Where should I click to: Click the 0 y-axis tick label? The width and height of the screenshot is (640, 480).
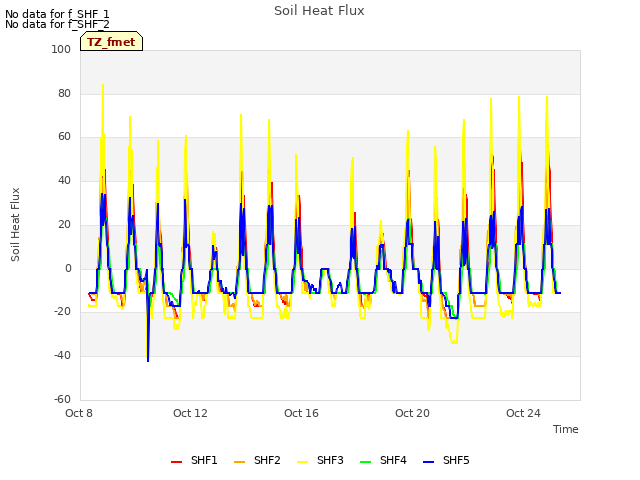click(x=68, y=269)
